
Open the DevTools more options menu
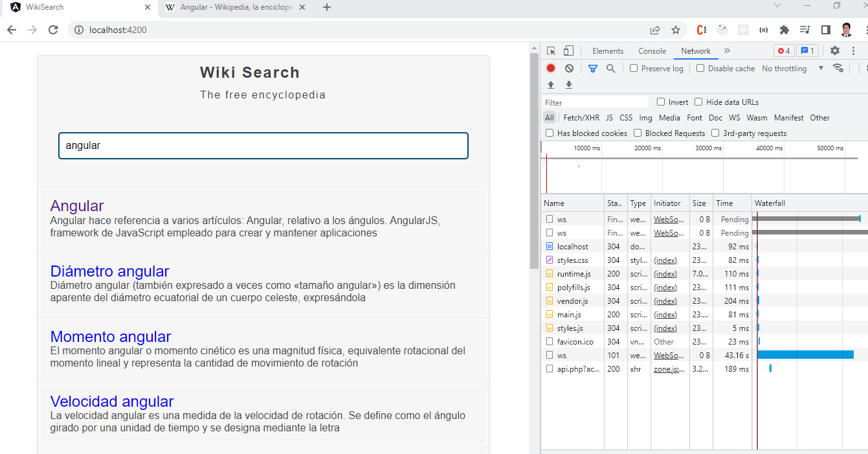[x=854, y=51]
